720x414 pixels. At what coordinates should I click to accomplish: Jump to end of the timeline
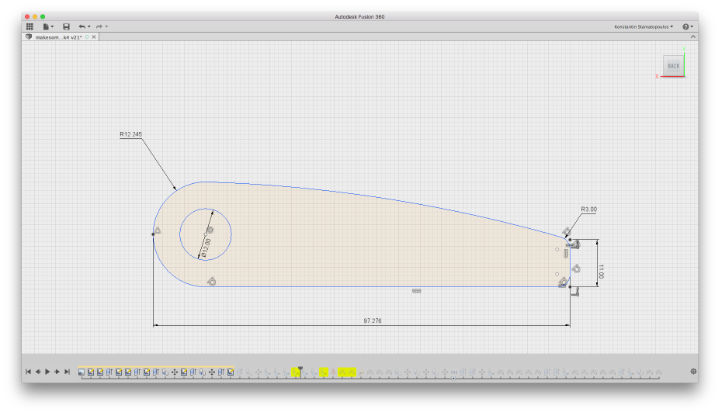point(67,372)
